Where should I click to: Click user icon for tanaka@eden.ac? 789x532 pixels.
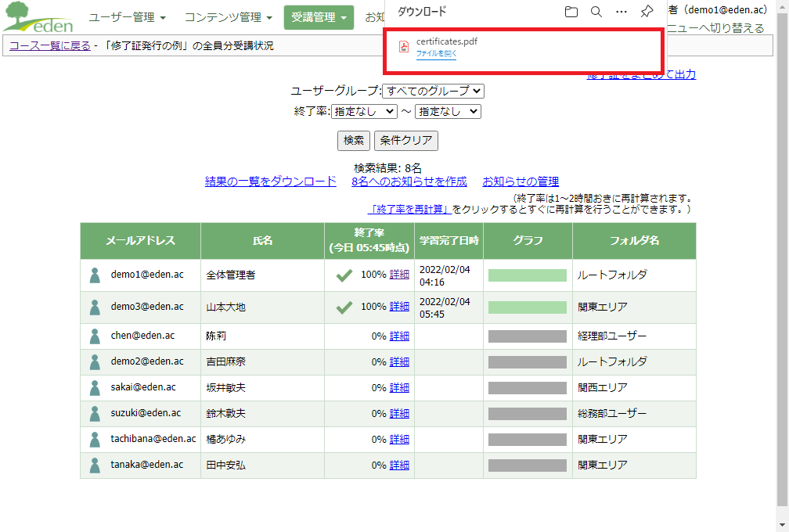(x=95, y=465)
